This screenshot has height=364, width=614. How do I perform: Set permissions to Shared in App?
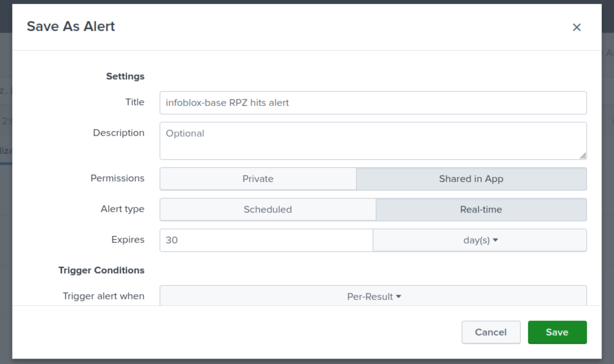coord(471,179)
